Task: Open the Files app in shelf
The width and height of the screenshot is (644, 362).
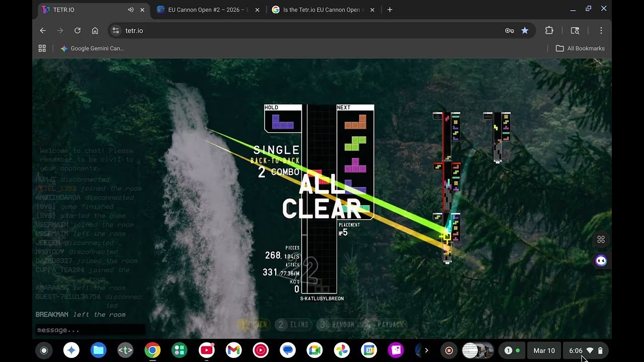Action: coord(99,350)
